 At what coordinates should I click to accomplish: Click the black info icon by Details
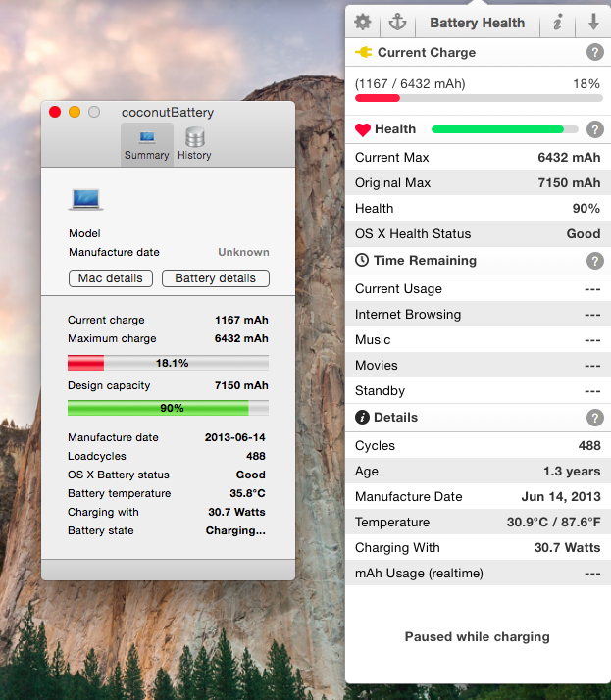[x=362, y=418]
